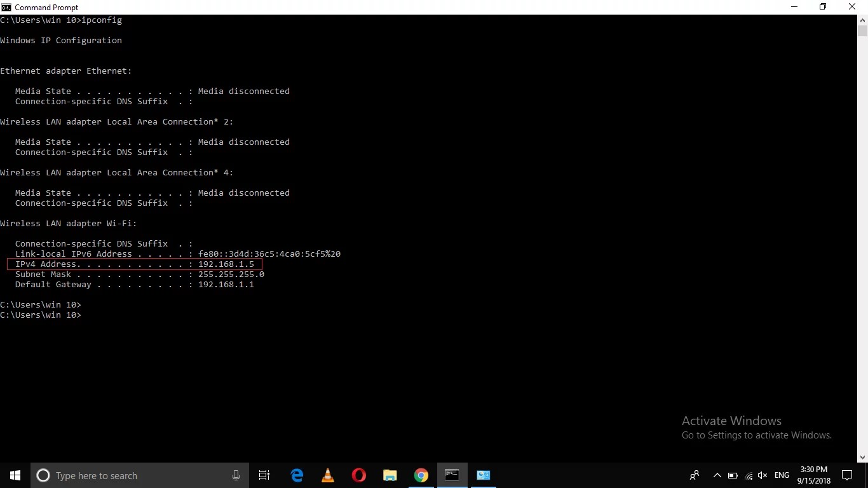Open File Explorer from the taskbar
This screenshot has height=488, width=868.
click(x=390, y=475)
